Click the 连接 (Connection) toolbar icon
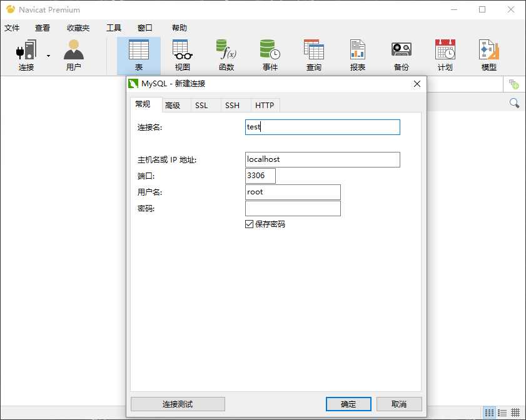Screen dimensions: 526x420 (26, 55)
